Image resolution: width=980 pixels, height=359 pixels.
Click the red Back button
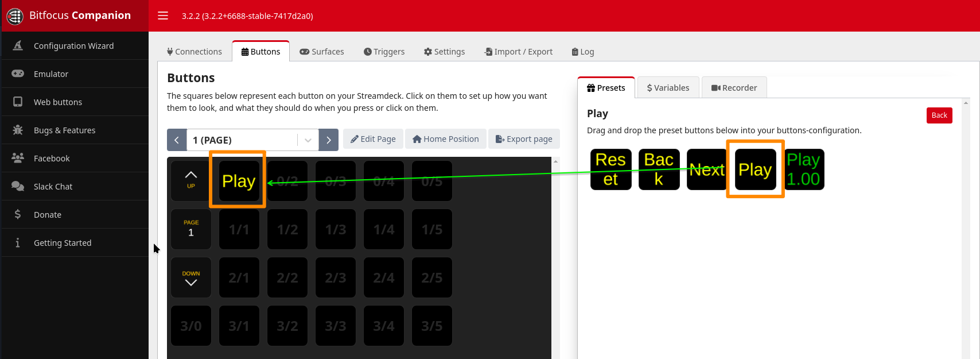(x=939, y=115)
